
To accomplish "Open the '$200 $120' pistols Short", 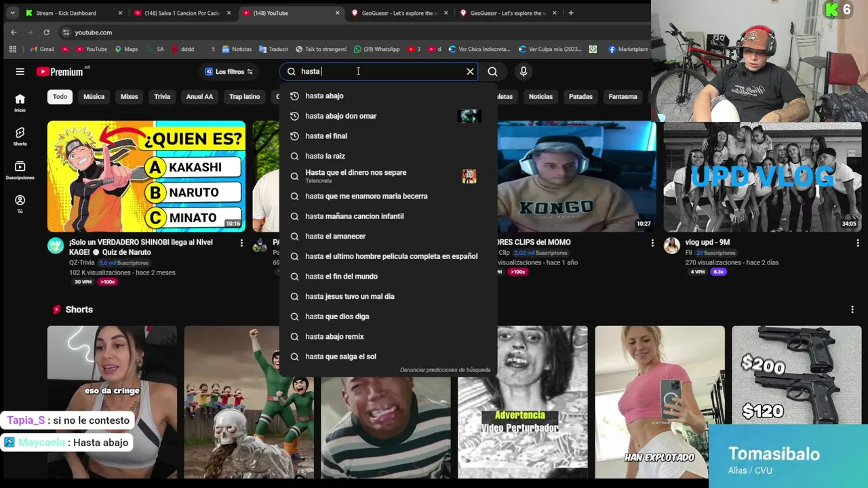I will [796, 374].
